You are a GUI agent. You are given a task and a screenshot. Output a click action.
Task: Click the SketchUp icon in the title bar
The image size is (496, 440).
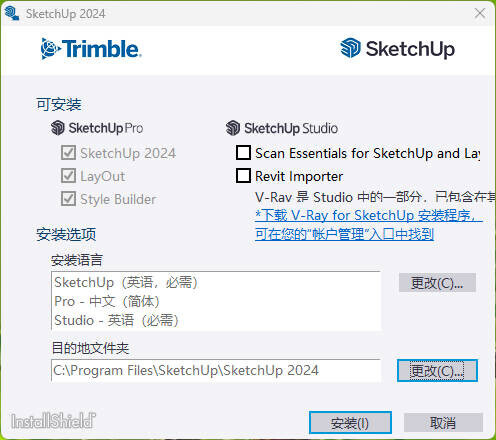12,13
